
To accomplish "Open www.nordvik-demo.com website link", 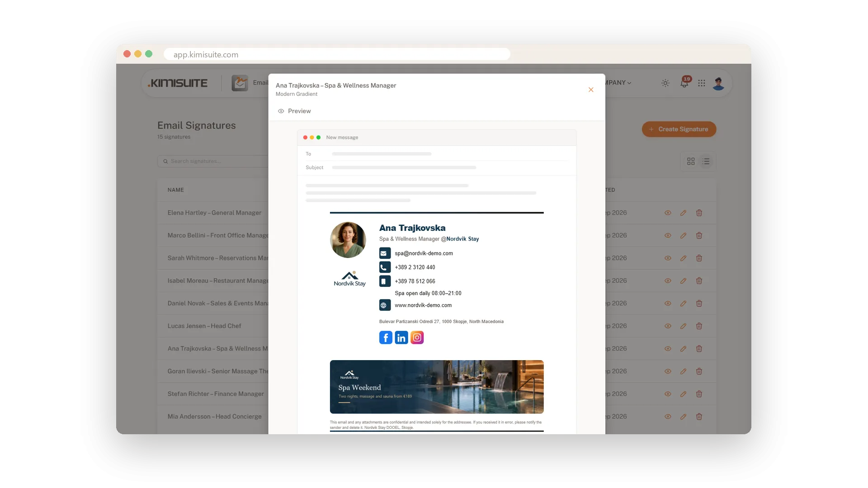I will pos(423,305).
